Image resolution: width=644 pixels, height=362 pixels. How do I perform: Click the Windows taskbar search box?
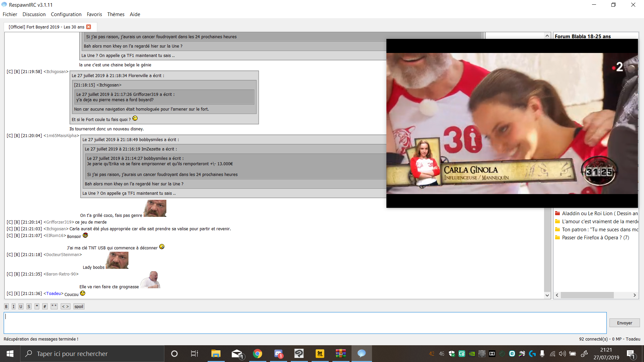click(92, 354)
